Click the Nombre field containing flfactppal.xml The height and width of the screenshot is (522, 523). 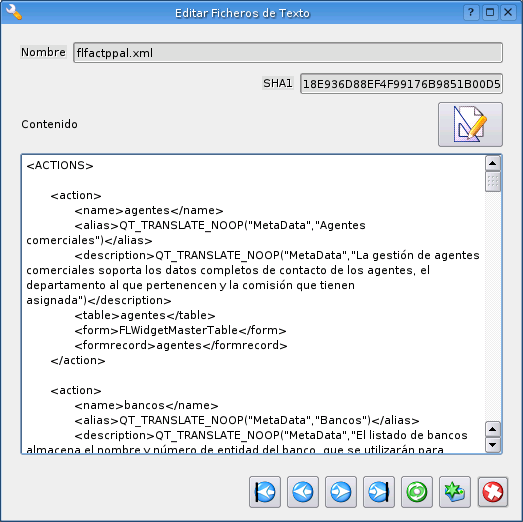tap(288, 52)
